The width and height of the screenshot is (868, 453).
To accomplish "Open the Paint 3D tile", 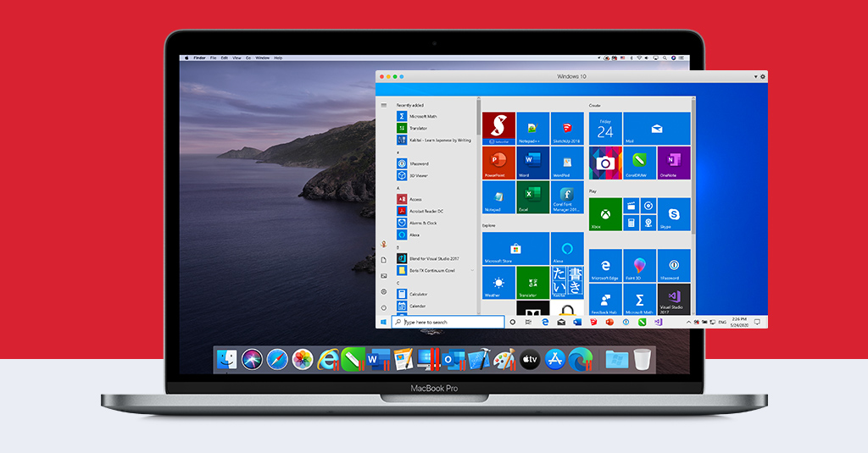I will (640, 266).
